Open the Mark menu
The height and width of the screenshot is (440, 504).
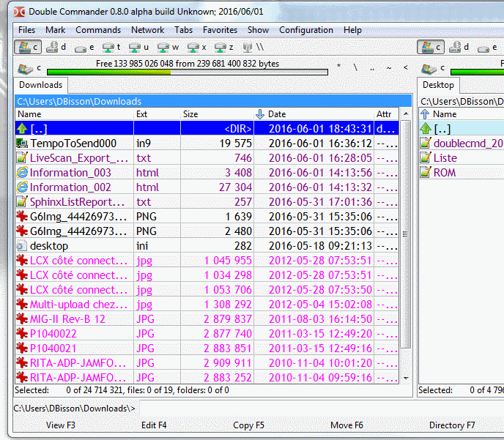point(55,30)
